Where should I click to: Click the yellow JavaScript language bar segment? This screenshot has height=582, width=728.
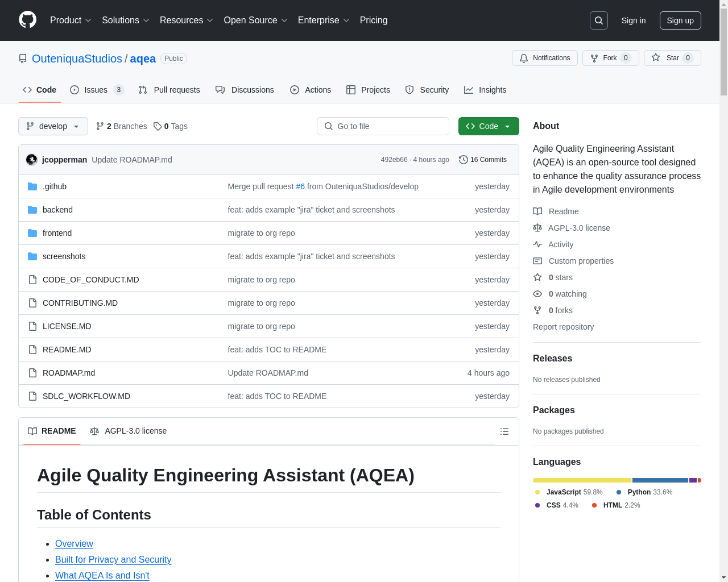tap(582, 480)
